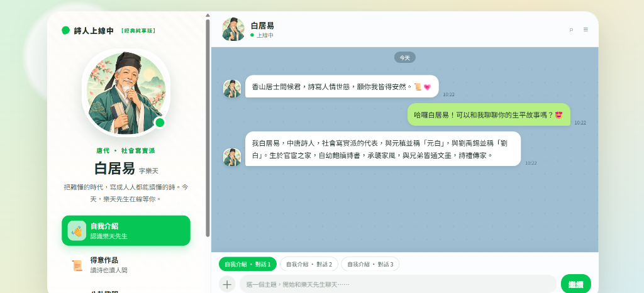The width and height of the screenshot is (644, 293).
Task: Open the hamburger menu in chat header
Action: pyautogui.click(x=586, y=30)
